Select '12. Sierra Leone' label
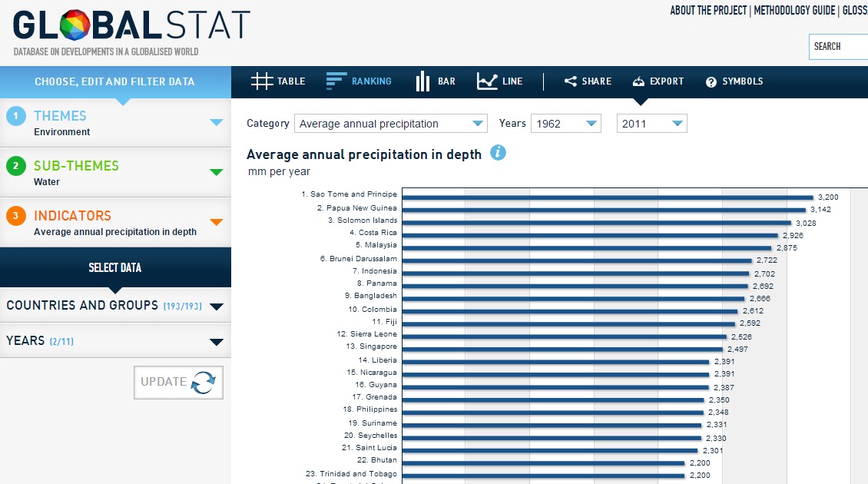This screenshot has width=868, height=484. [x=367, y=334]
